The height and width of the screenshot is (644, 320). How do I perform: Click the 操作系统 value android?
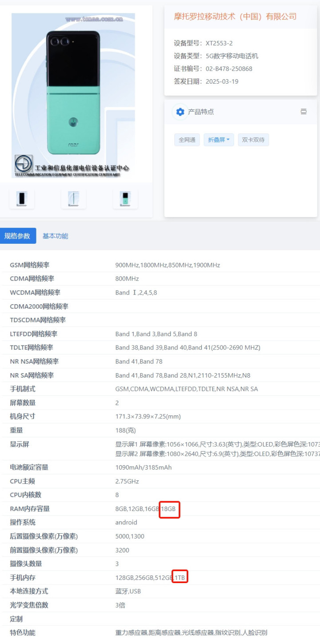pos(126,523)
